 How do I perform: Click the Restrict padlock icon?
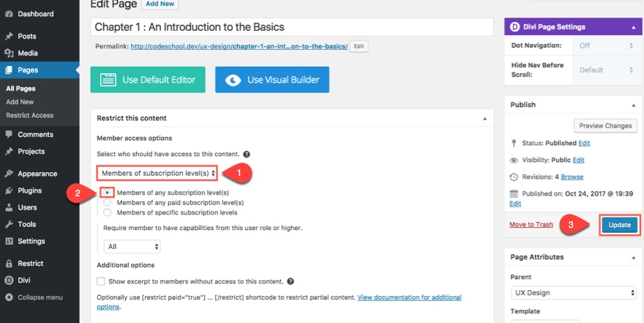point(9,264)
